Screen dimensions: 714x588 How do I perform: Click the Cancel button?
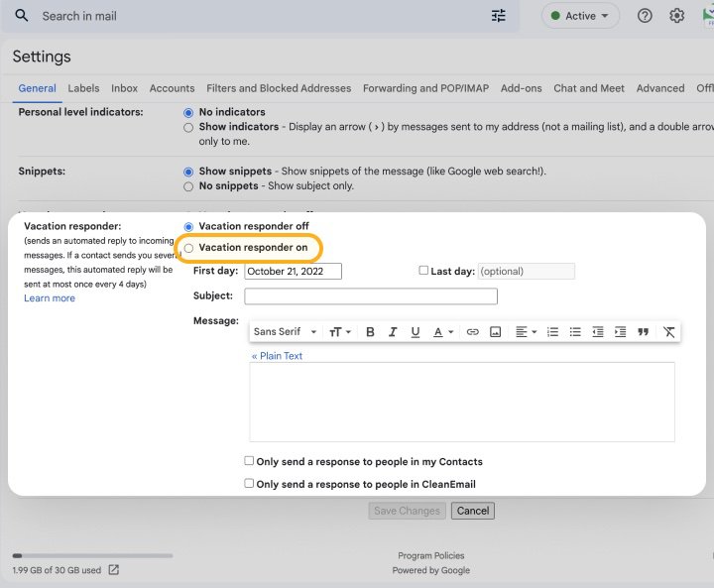[x=472, y=511]
